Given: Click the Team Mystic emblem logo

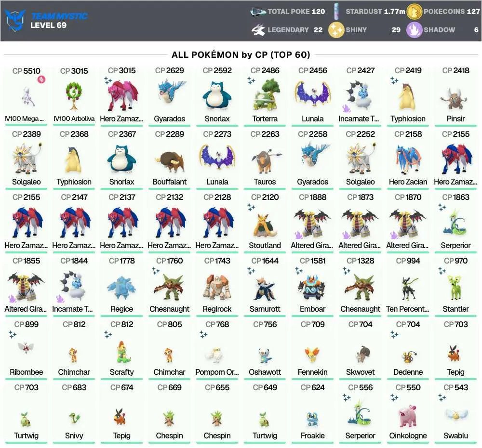Looking at the screenshot, I should (x=14, y=20).
